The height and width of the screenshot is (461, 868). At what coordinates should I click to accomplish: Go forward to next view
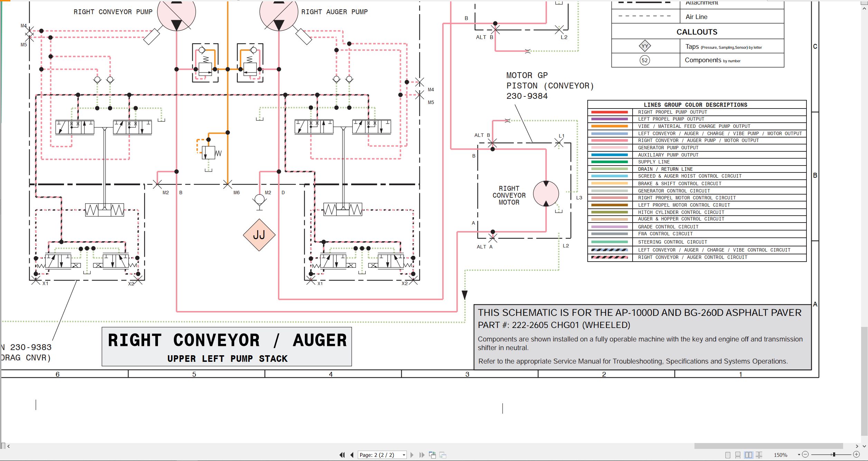[443, 455]
